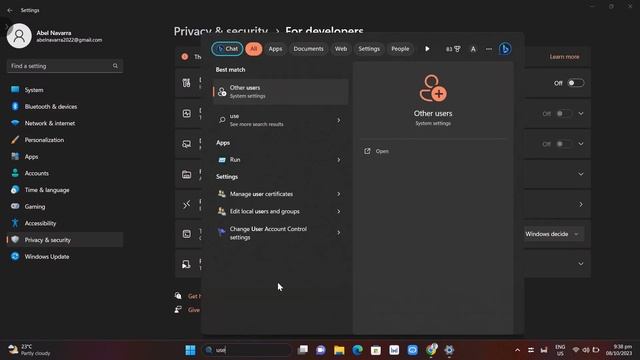Viewport: 640px width, 360px height.
Task: Select the Other users best match result
Action: 280,91
